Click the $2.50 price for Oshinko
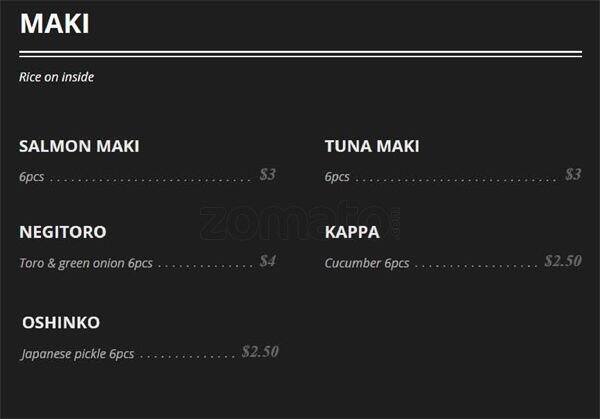 (260, 352)
